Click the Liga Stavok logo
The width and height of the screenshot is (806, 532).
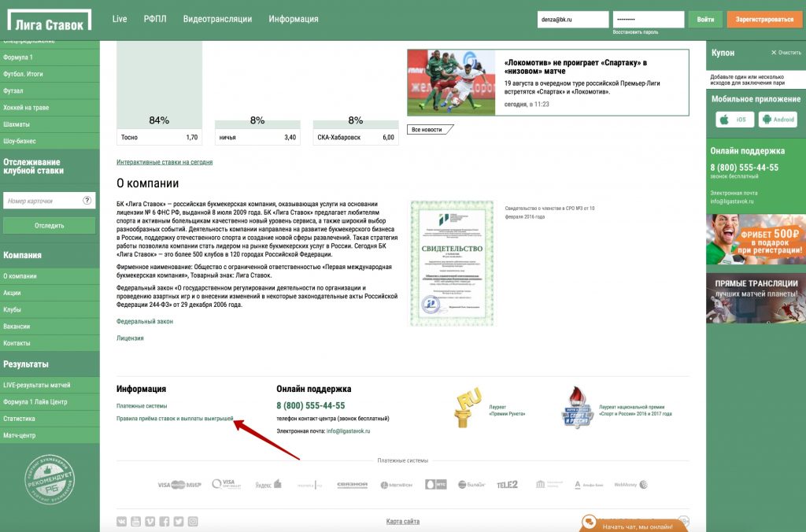[50, 21]
